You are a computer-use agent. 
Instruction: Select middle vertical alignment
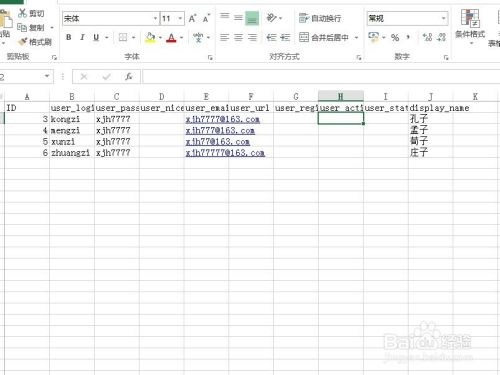pos(238,17)
